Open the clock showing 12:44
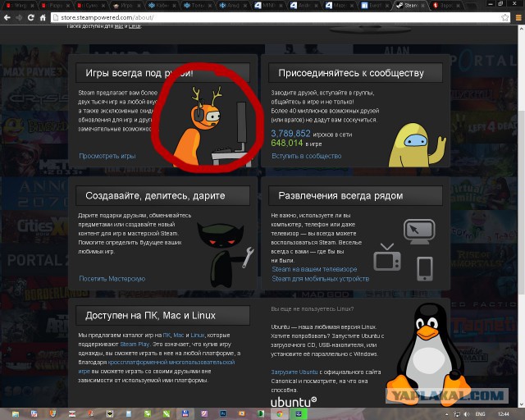Image resolution: width=525 pixels, height=420 pixels. coord(503,414)
